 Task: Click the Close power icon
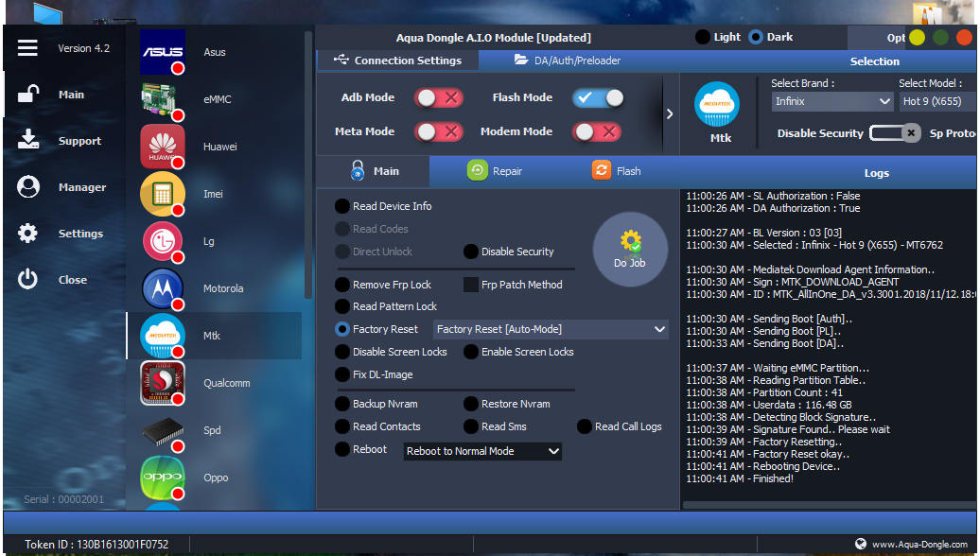[x=27, y=279]
